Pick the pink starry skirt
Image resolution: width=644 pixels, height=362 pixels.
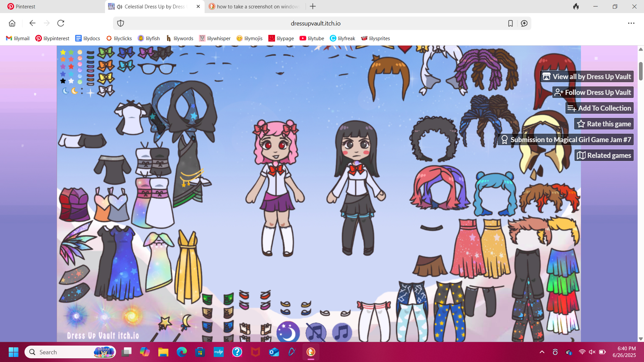coord(468,248)
